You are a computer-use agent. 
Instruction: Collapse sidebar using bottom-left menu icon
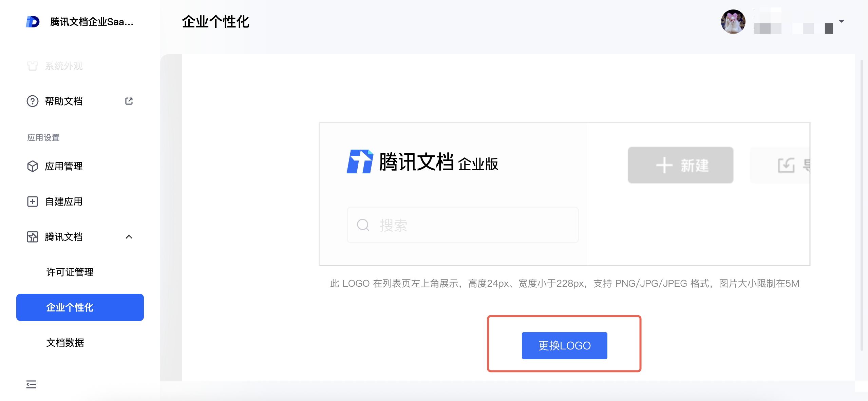(x=31, y=384)
